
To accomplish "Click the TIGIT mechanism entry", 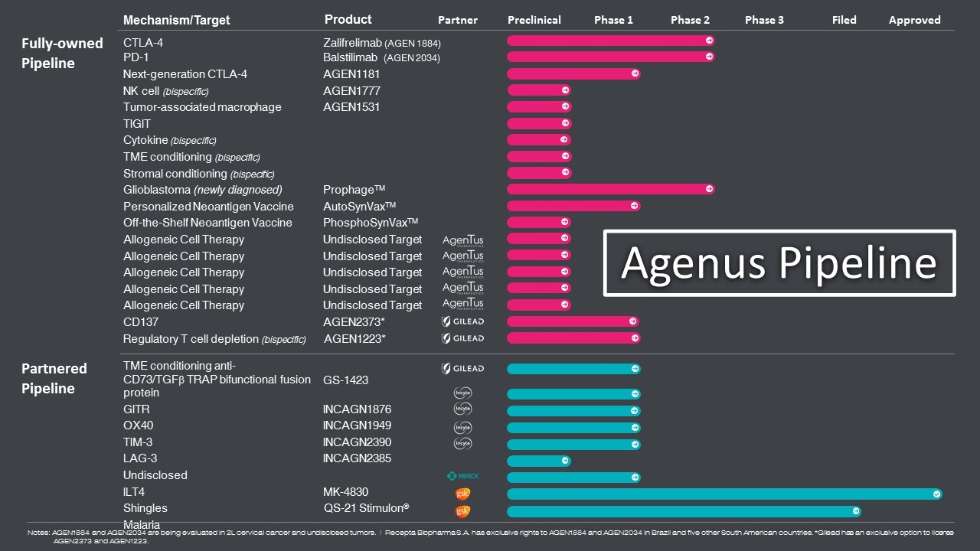I will pos(137,124).
